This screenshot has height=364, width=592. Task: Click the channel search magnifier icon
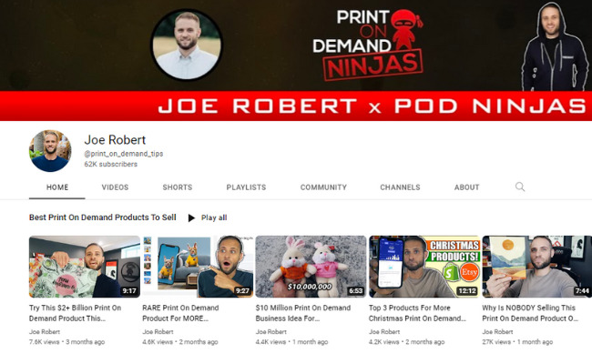[x=520, y=187]
